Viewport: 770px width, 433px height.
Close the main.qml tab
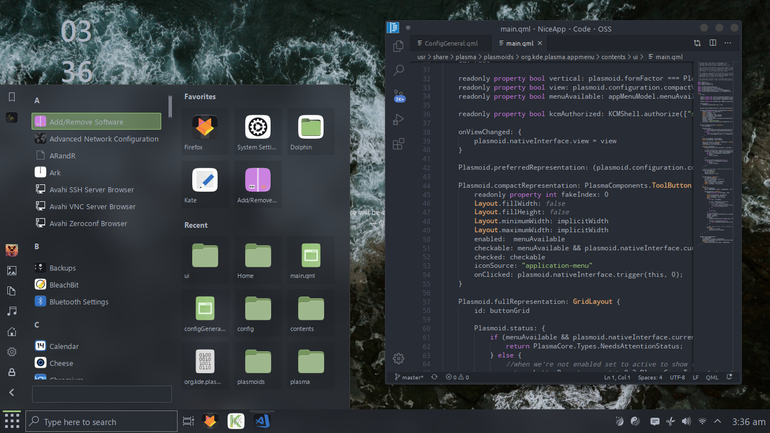pyautogui.click(x=540, y=43)
